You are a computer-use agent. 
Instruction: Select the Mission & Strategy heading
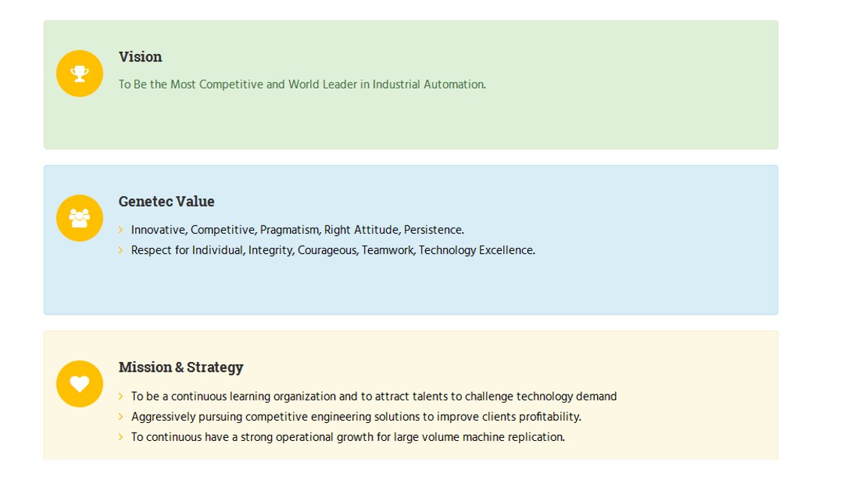[x=181, y=367]
